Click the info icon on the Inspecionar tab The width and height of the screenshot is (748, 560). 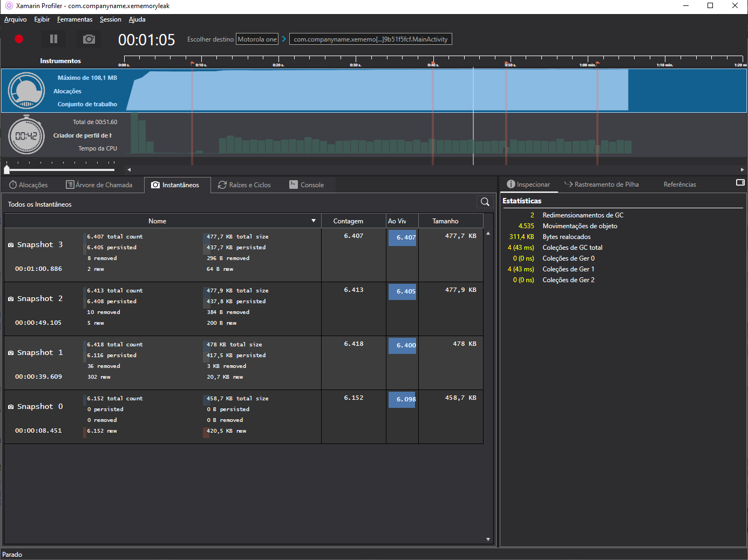pyautogui.click(x=511, y=184)
